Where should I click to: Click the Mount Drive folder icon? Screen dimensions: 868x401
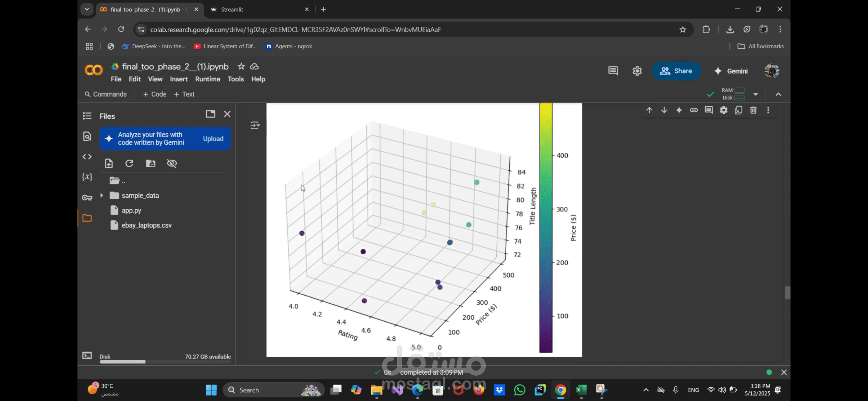[x=150, y=163]
